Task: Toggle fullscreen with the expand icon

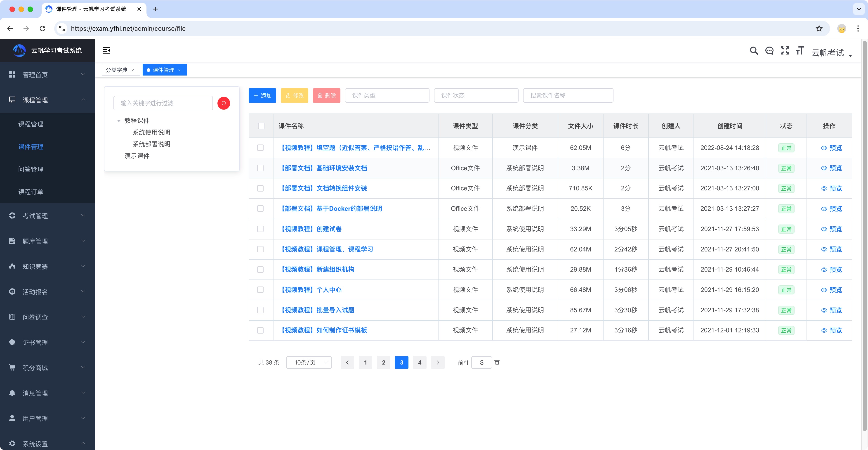Action: 785,51
